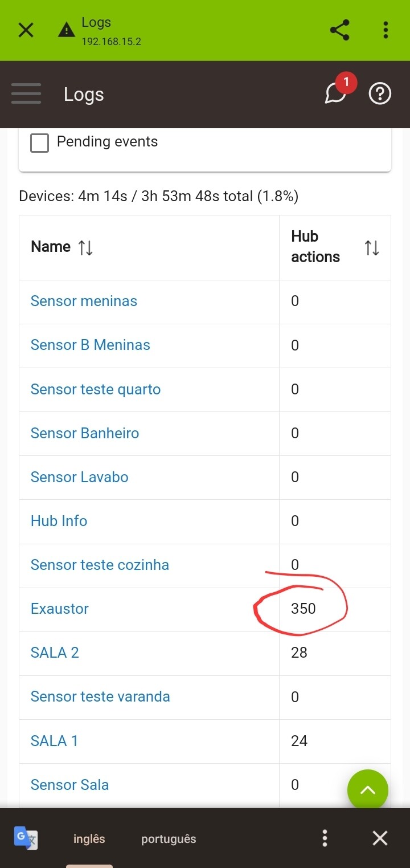
Task: Open the Exaustor device link
Action: coord(60,609)
